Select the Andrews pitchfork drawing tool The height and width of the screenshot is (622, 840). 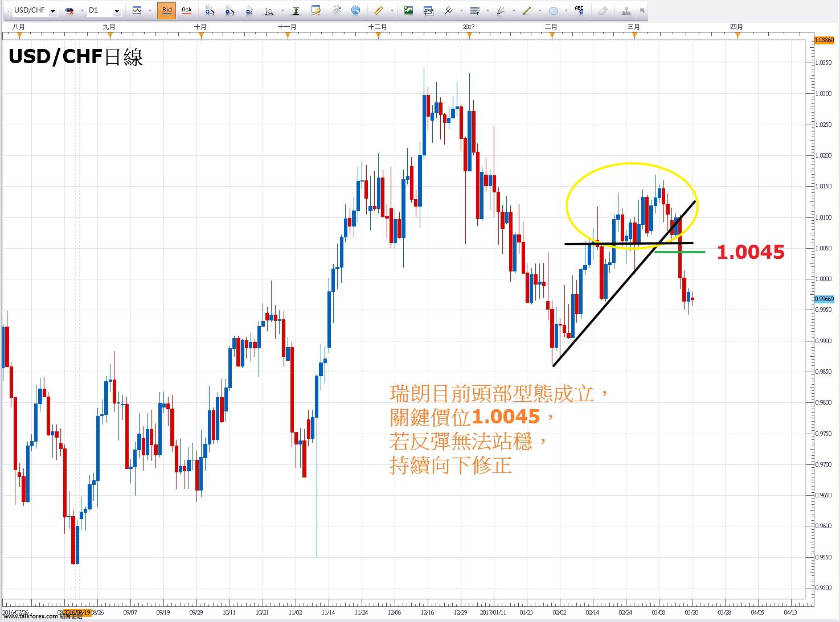[449, 10]
